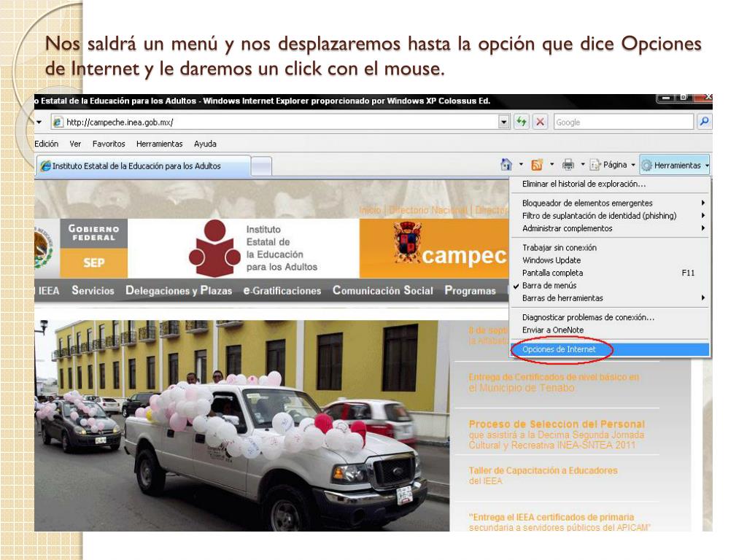Click the RSS feeds icon
The width and height of the screenshot is (747, 560).
click(x=537, y=165)
